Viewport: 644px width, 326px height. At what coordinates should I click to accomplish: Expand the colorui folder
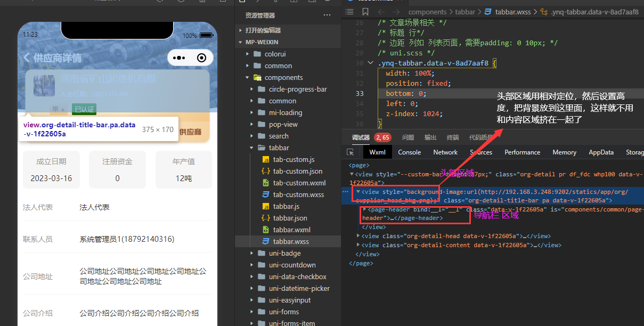click(248, 54)
